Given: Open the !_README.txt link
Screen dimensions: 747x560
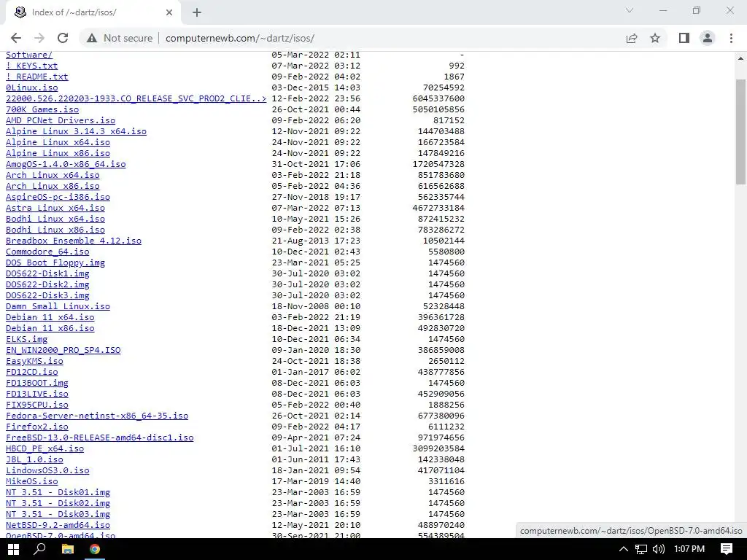Looking at the screenshot, I should pyautogui.click(x=36, y=77).
